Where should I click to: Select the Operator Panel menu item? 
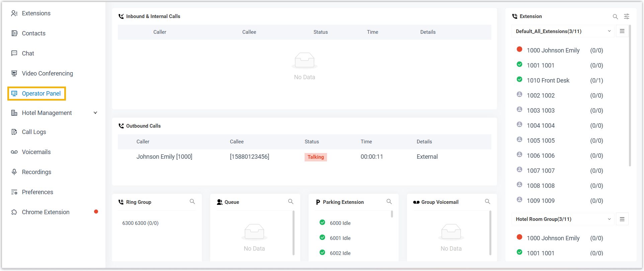[x=41, y=94]
